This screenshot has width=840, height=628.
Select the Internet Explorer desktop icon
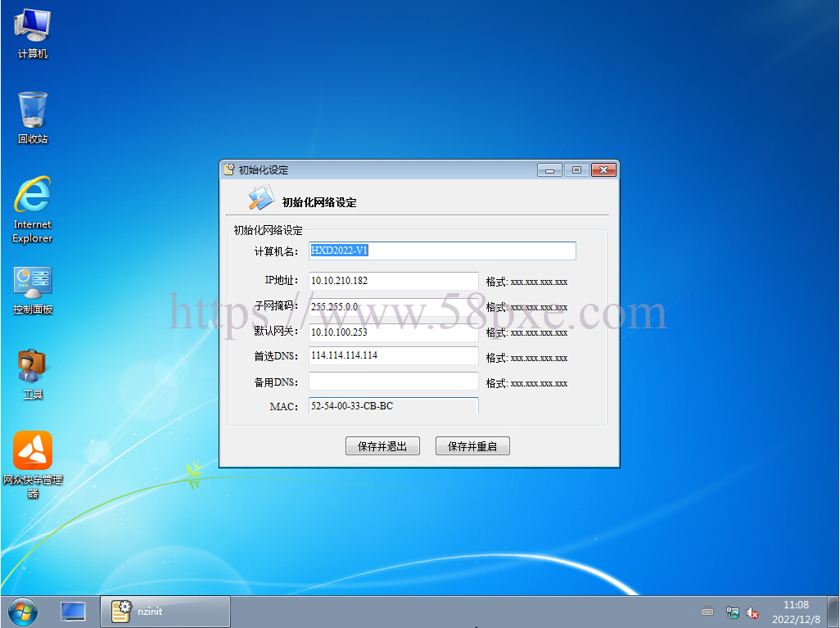click(x=32, y=210)
